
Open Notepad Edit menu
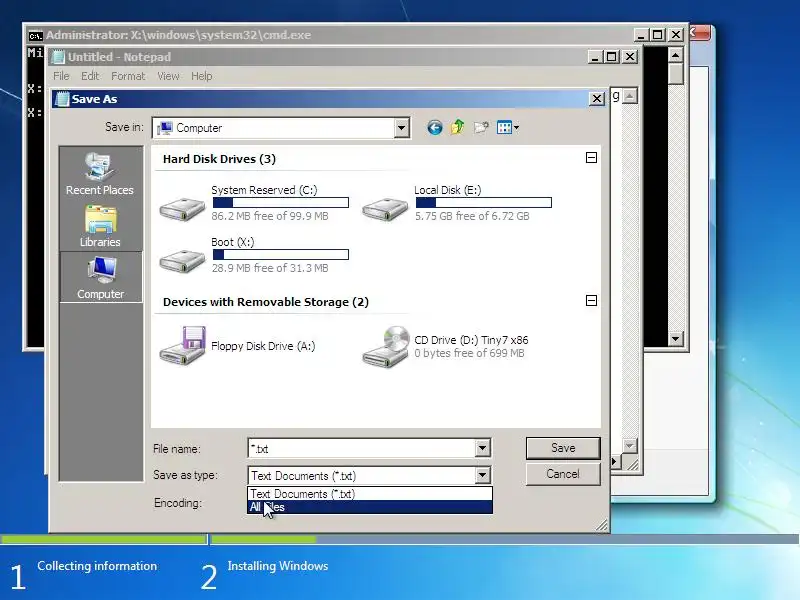[x=90, y=76]
